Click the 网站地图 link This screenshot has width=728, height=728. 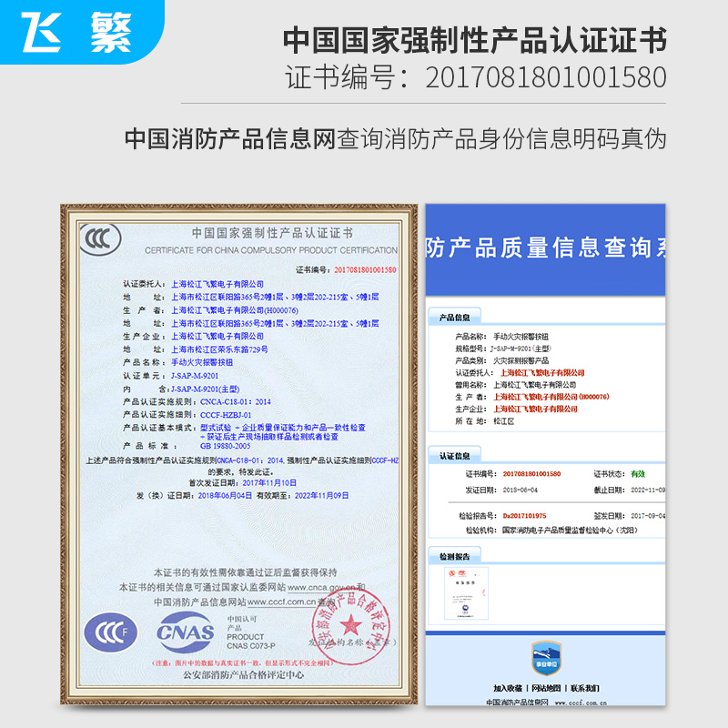coord(546,688)
